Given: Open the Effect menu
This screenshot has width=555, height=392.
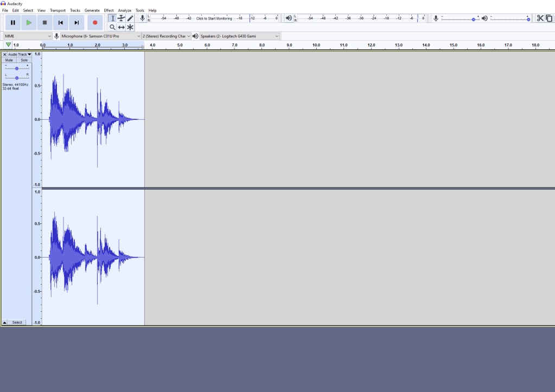Looking at the screenshot, I should pyautogui.click(x=109, y=10).
